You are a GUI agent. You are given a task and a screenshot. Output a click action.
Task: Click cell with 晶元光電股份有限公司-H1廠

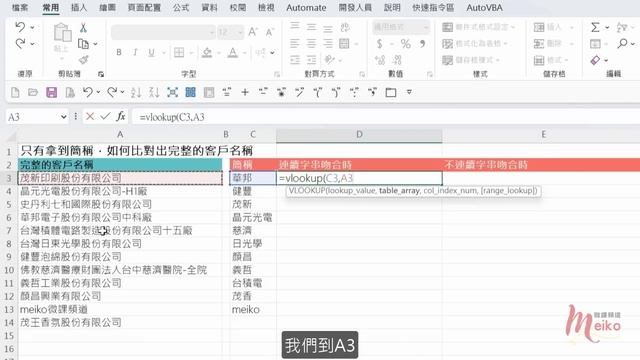pos(120,191)
